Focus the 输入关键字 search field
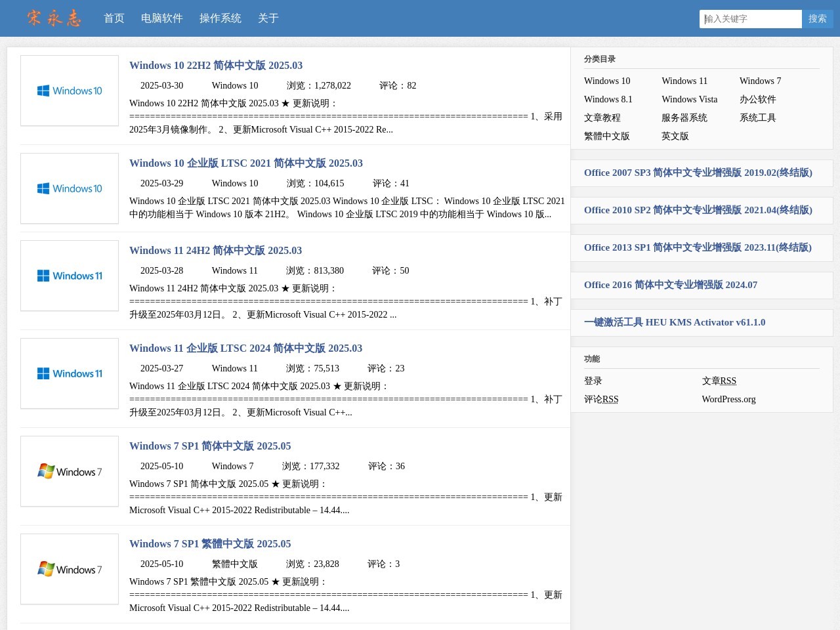840x630 pixels. click(751, 19)
